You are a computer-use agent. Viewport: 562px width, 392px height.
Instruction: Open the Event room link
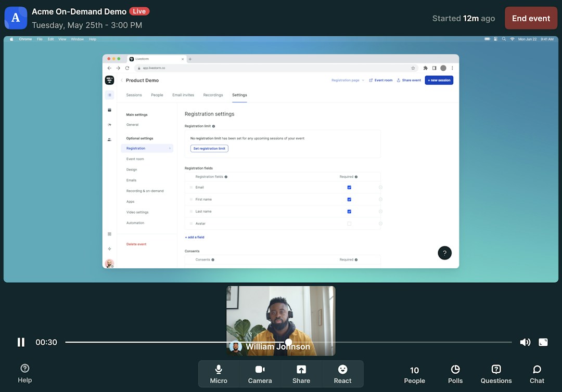click(380, 80)
